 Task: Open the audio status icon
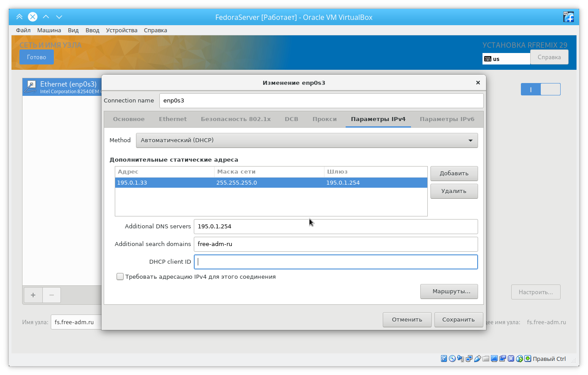click(x=460, y=359)
